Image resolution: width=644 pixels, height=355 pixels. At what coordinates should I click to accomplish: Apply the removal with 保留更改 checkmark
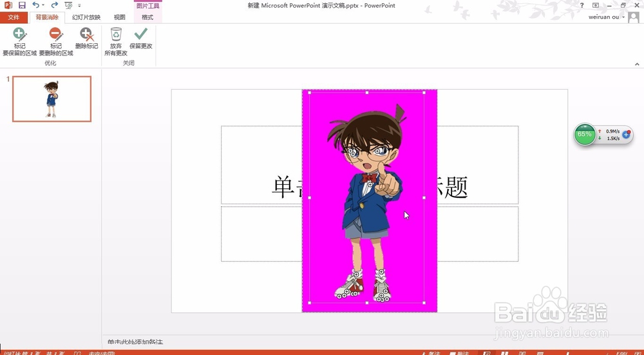pos(141,38)
